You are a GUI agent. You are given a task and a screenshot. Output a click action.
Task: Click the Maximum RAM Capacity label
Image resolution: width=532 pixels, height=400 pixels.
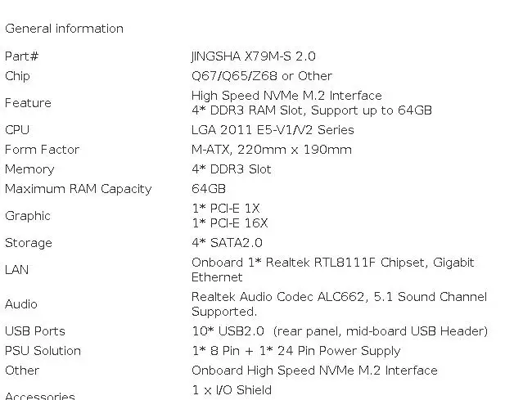click(78, 189)
